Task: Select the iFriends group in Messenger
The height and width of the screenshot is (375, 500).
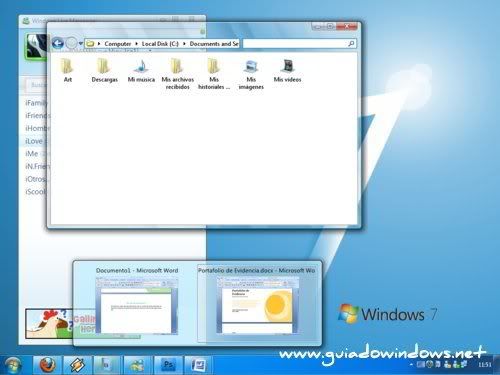Action: pyautogui.click(x=38, y=115)
